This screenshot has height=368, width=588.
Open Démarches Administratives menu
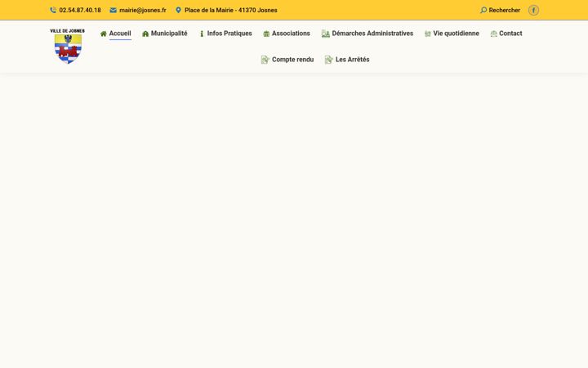(372, 34)
